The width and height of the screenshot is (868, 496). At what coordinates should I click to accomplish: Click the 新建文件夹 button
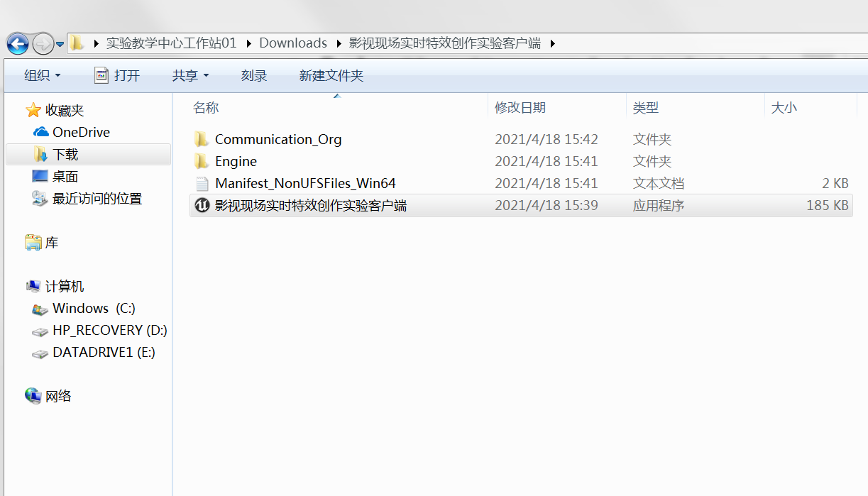coord(331,75)
